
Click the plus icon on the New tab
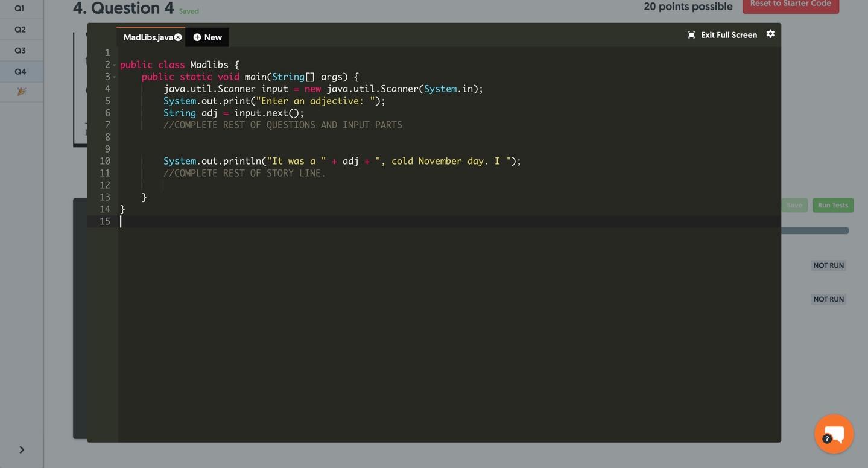pos(197,37)
